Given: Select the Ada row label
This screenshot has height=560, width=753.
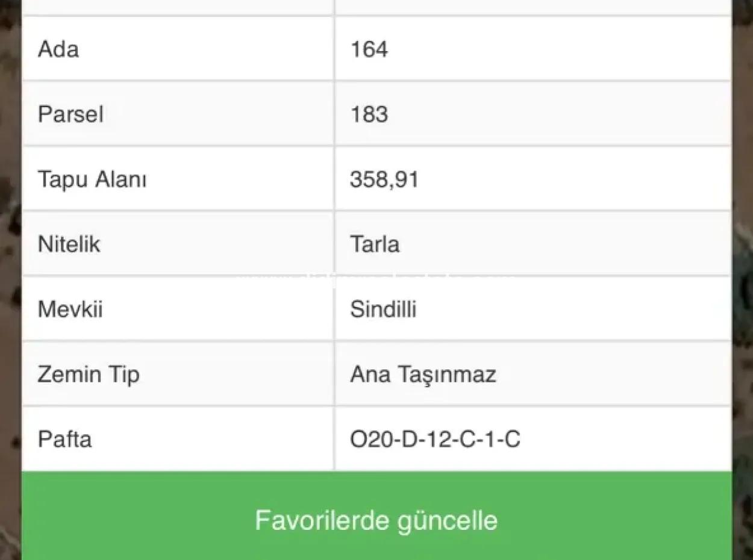Looking at the screenshot, I should tap(58, 49).
